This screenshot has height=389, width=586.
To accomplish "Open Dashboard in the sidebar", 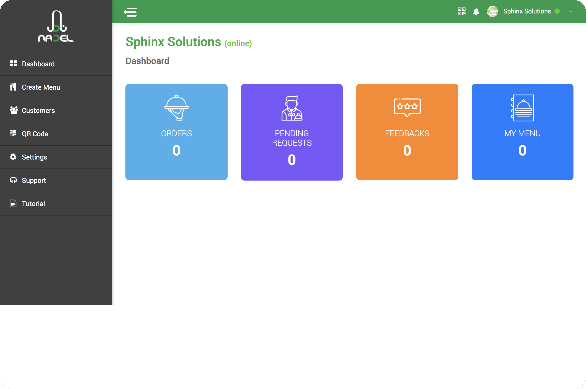I will (x=56, y=64).
